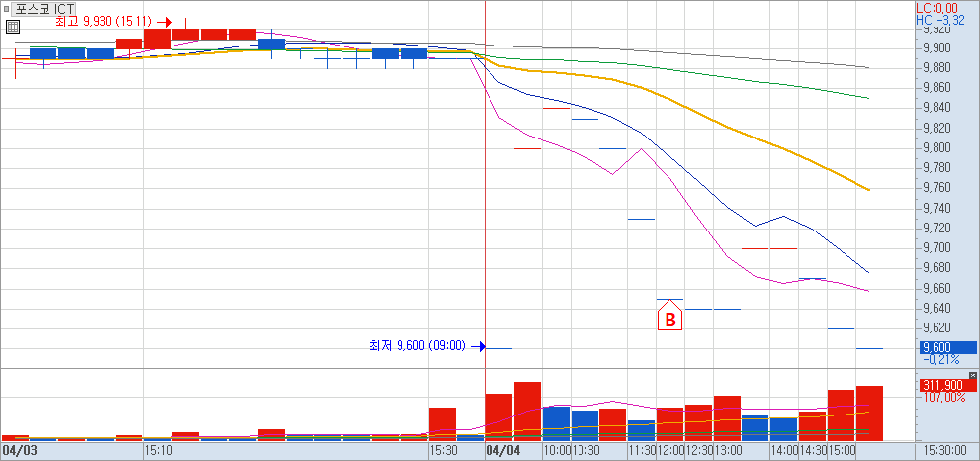
Task: Click the 11:30 time axis label
Action: pyautogui.click(x=642, y=450)
